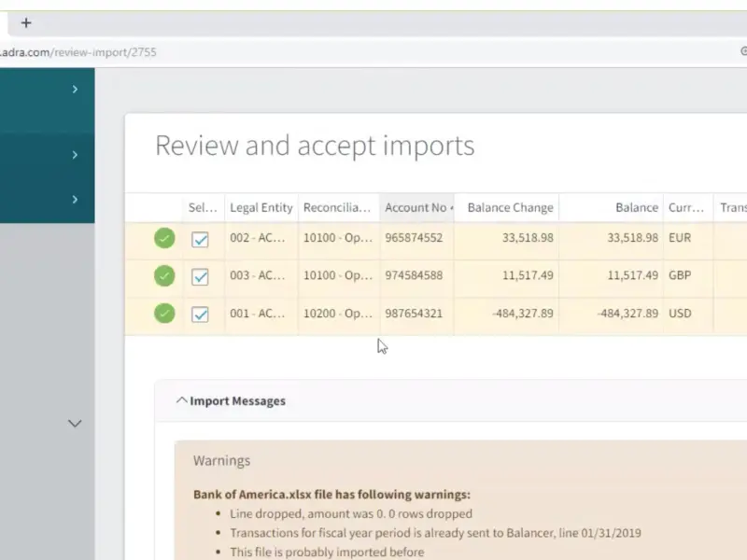
Task: Click green status check for account 987654321
Action: [164, 314]
